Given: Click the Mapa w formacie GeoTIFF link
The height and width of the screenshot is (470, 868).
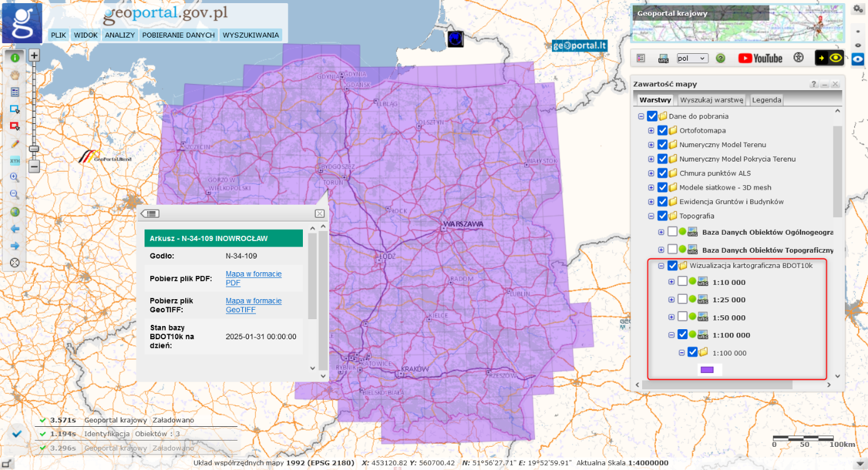Looking at the screenshot, I should click(253, 305).
